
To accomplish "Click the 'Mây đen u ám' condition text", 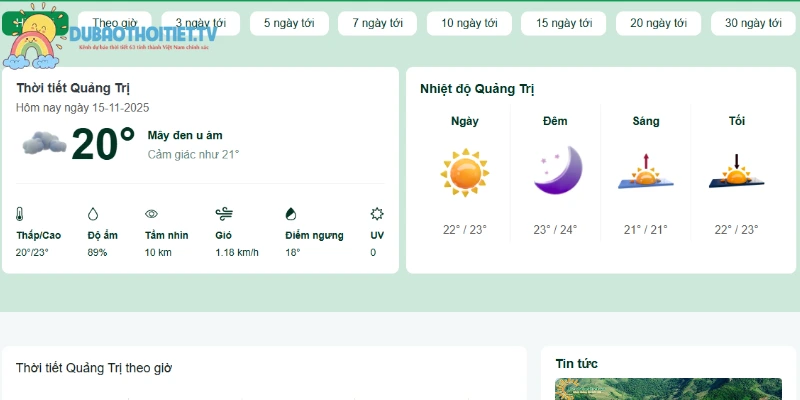I will point(185,136).
